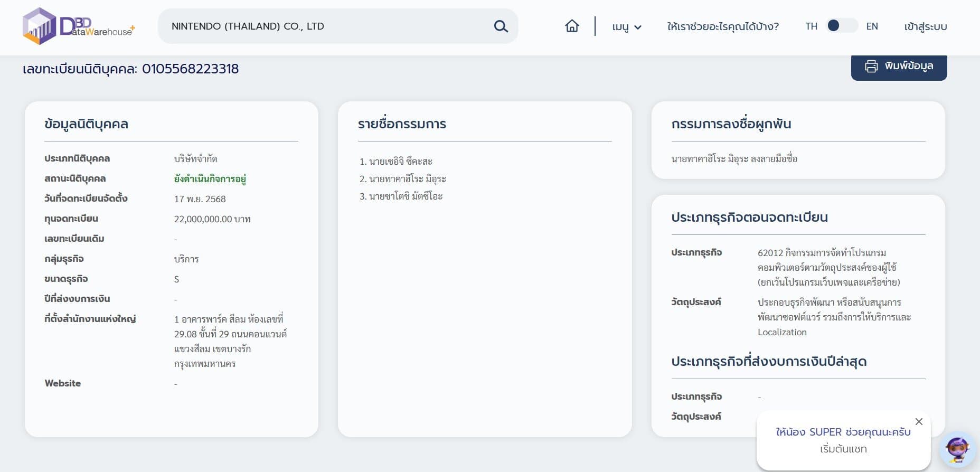Click director name นายเซอิจิ ชิคะสะ

tap(400, 162)
